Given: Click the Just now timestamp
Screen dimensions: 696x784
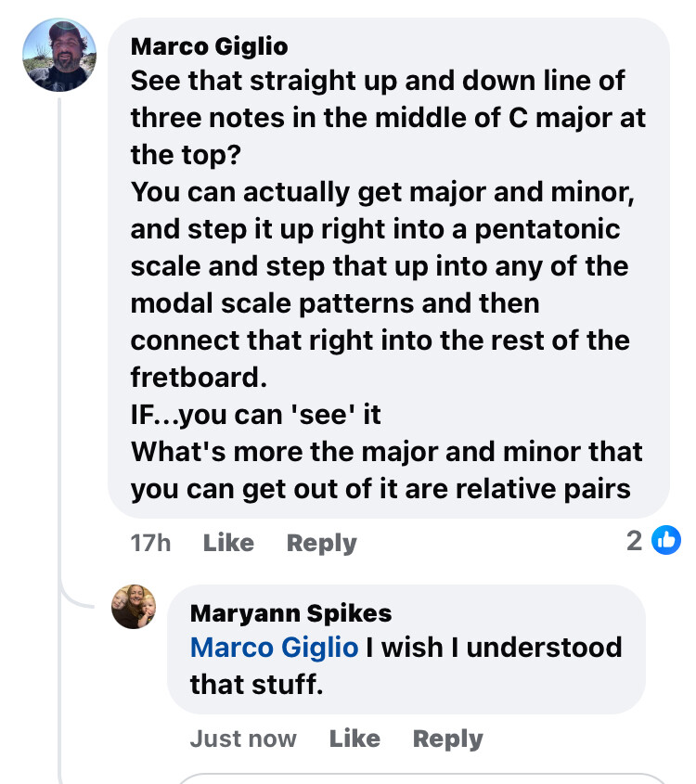Looking at the screenshot, I should point(243,739).
